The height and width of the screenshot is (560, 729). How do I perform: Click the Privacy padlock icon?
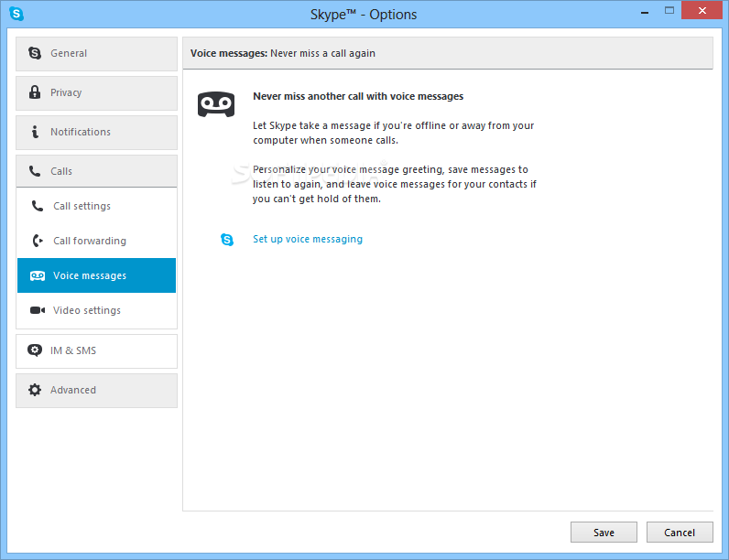click(x=35, y=92)
